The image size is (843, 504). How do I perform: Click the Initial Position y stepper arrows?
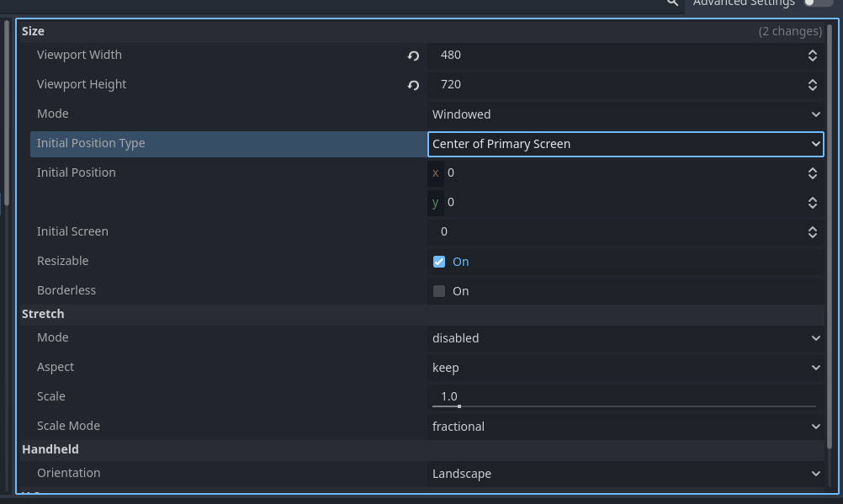click(813, 203)
